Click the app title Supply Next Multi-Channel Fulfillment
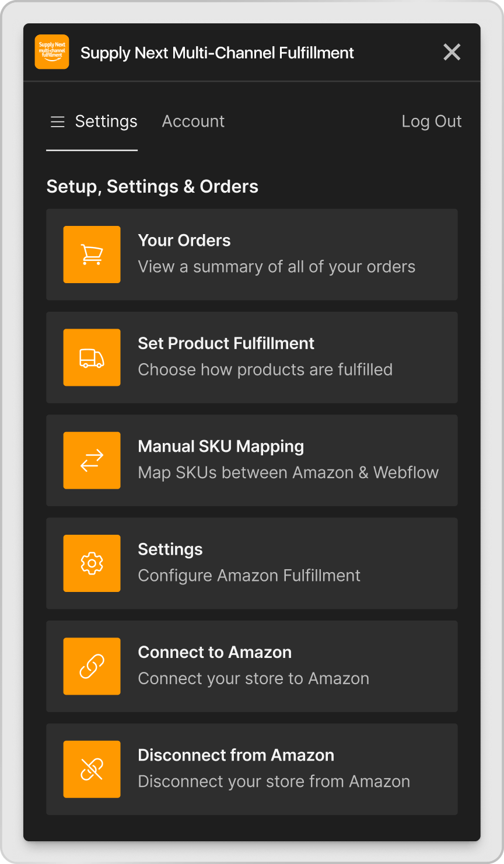The width and height of the screenshot is (504, 864). click(218, 53)
